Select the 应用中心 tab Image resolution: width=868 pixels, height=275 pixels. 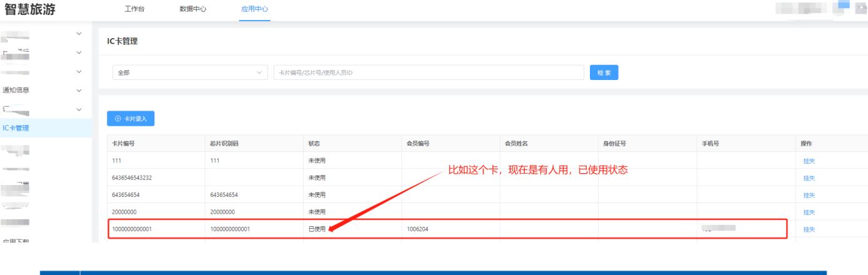(254, 9)
